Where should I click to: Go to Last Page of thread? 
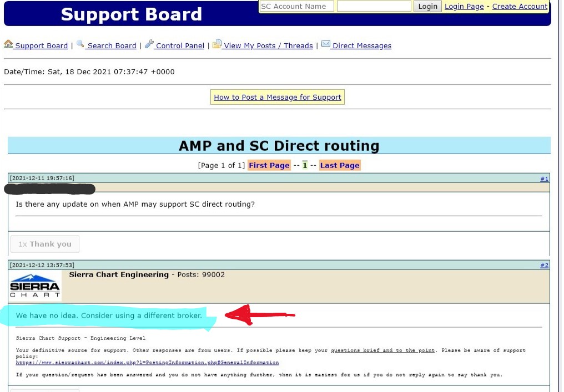(340, 165)
